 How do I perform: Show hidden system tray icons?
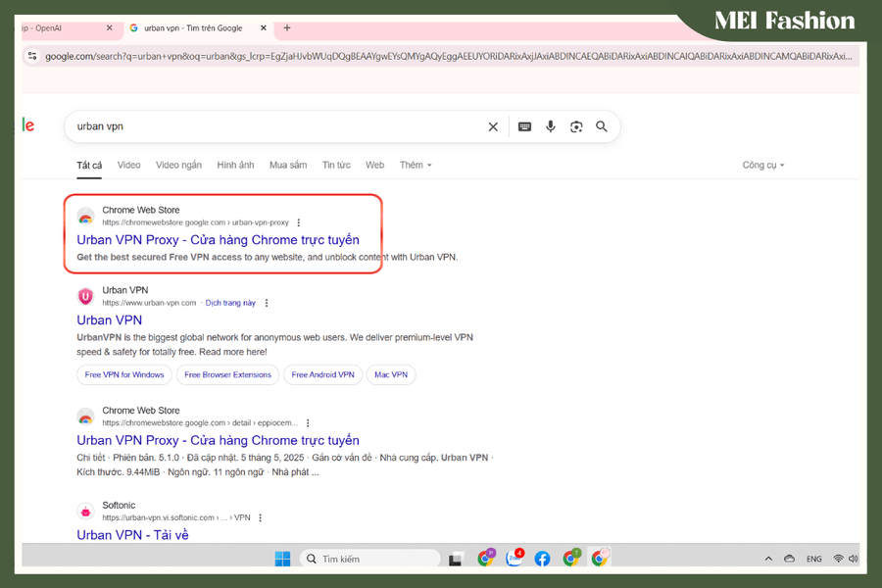click(x=768, y=559)
